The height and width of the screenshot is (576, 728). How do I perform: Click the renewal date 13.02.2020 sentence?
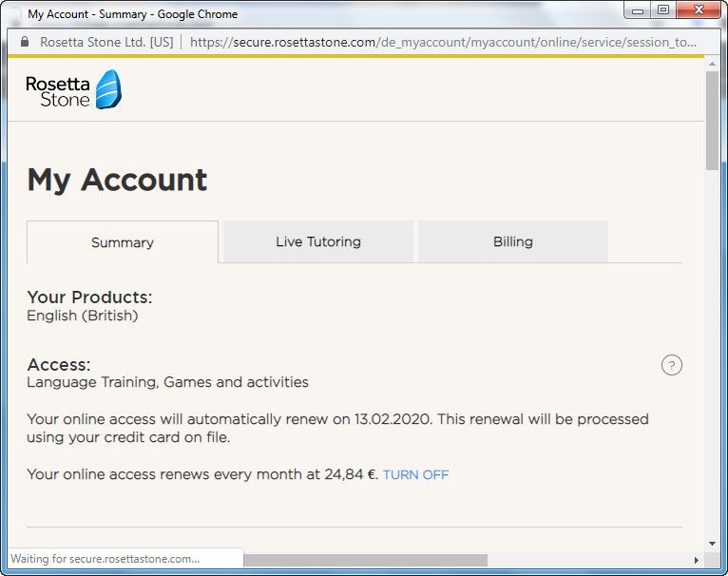coord(337,429)
